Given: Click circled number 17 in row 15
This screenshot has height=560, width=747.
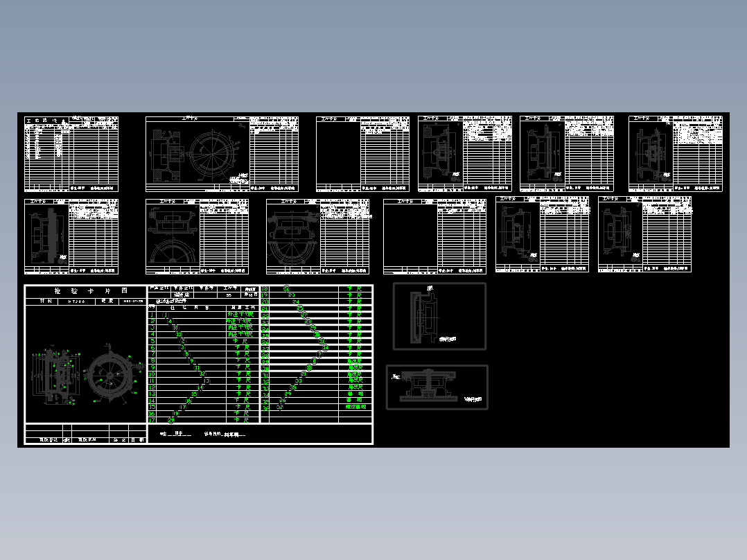Looking at the screenshot, I should point(183,407).
